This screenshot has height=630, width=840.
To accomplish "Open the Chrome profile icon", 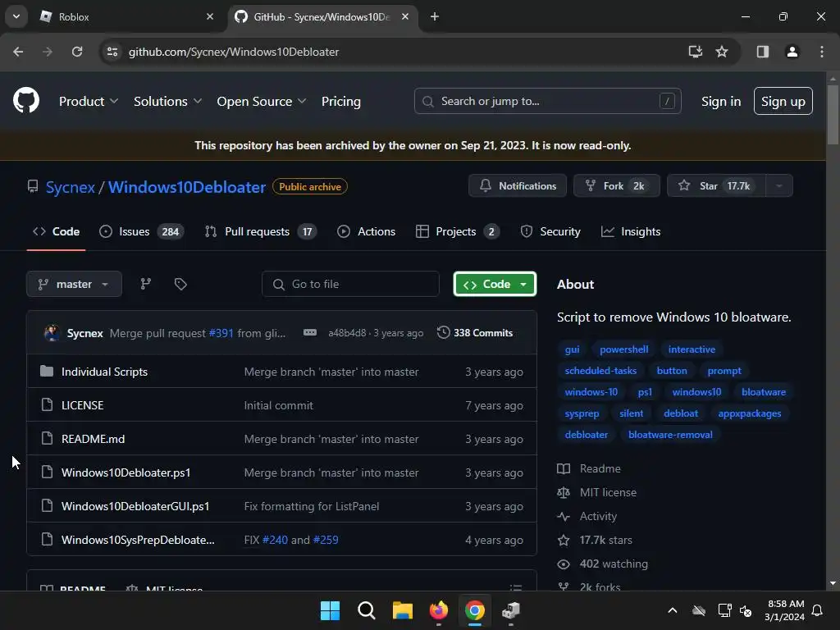I will point(792,52).
